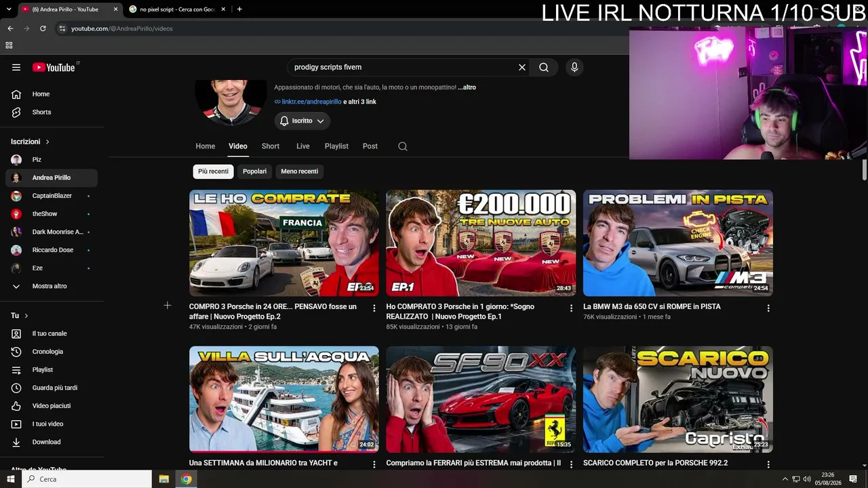Run search with the magnifier button
The image size is (868, 488).
544,67
